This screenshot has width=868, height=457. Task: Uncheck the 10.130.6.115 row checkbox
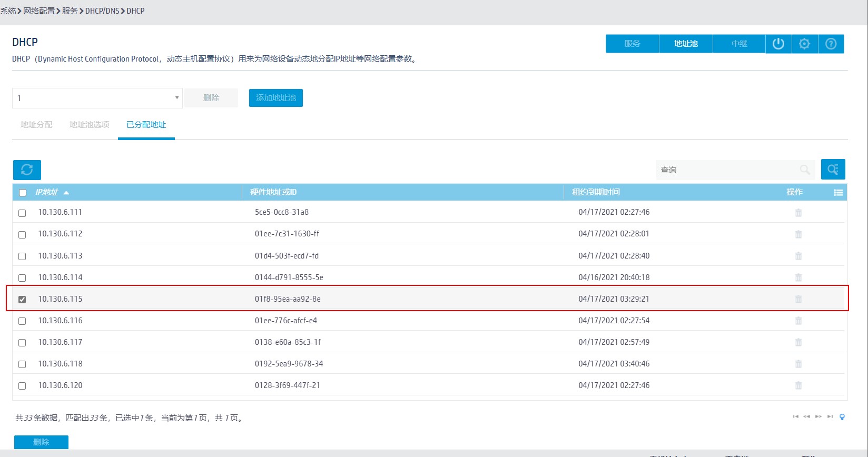point(22,300)
